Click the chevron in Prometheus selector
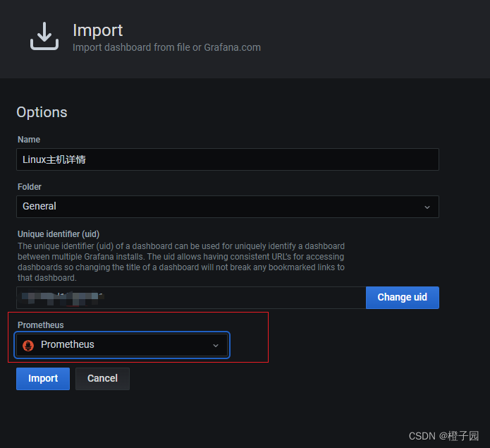Screen dimensions: 490x448 [x=215, y=346]
